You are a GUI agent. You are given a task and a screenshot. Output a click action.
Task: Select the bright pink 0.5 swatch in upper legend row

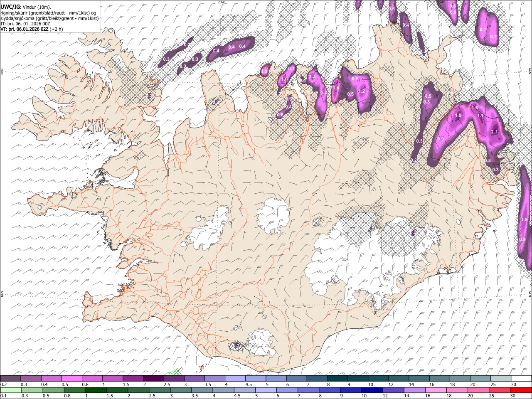[72, 379]
